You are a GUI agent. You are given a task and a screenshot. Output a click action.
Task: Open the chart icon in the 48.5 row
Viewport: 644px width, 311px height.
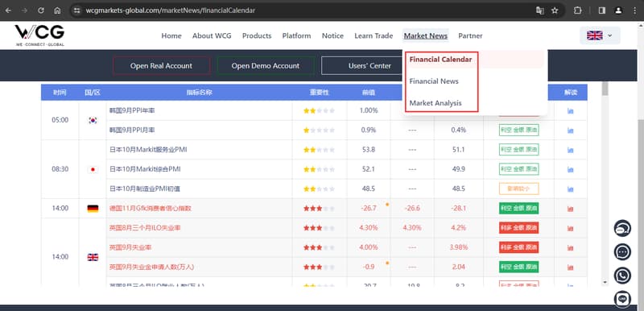571,189
